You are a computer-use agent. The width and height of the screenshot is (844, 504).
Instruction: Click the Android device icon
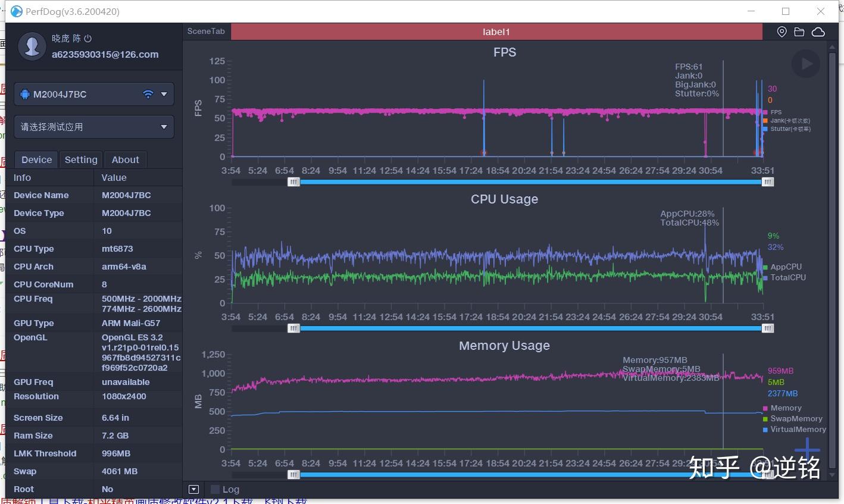coord(24,94)
